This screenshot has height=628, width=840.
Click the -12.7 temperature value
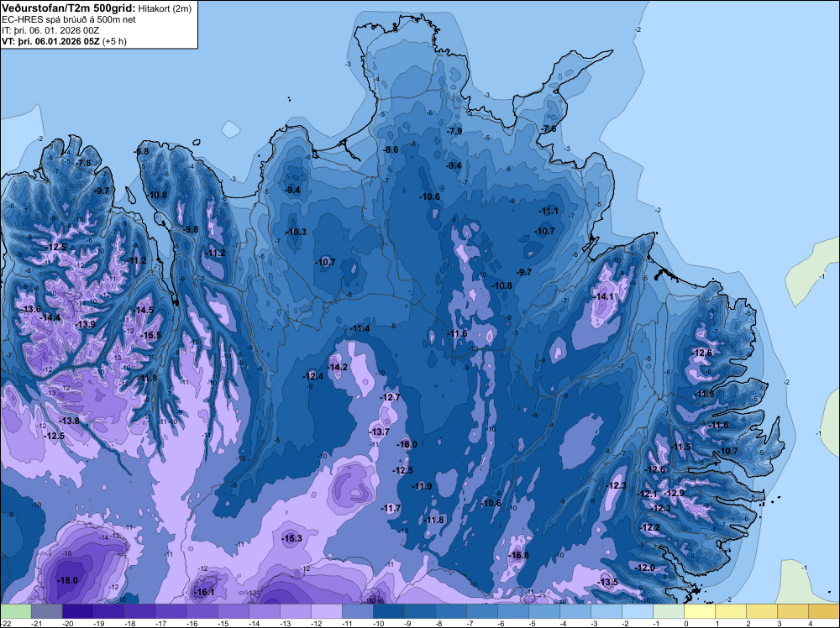pos(390,397)
